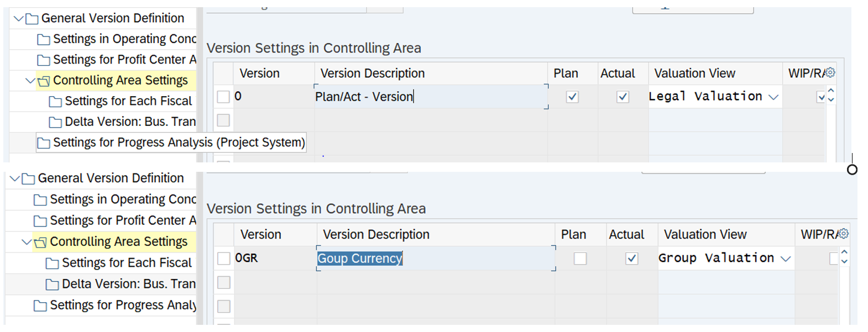The height and width of the screenshot is (332, 868).
Task: Click General Version Definition folder icon in lower tree
Action: point(28,179)
